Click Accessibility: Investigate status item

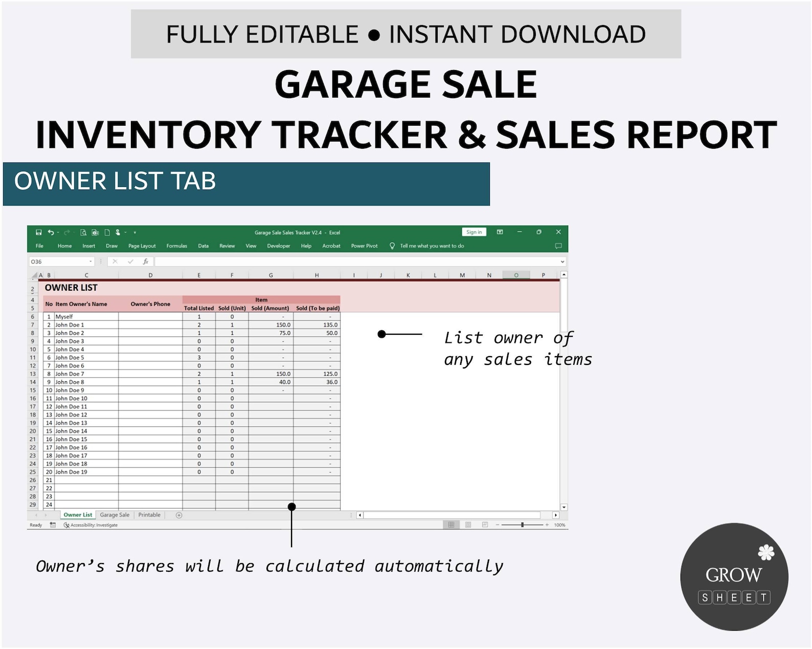pos(91,525)
